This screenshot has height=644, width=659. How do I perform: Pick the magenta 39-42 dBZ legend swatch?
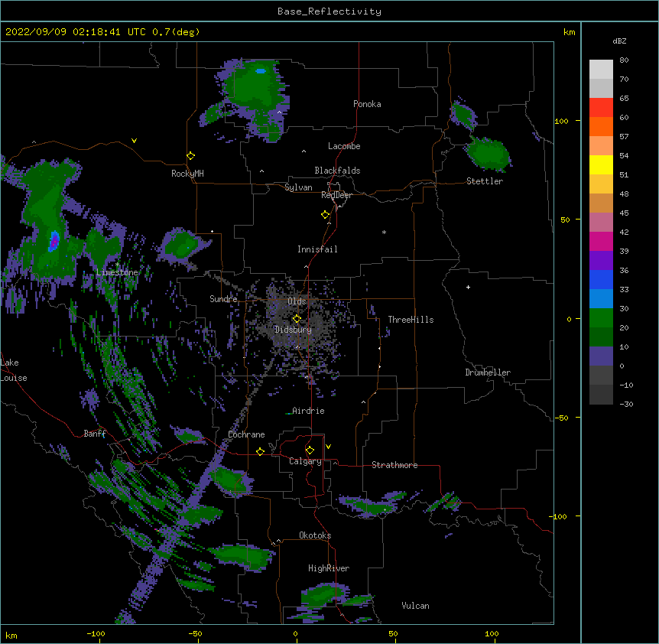point(601,241)
